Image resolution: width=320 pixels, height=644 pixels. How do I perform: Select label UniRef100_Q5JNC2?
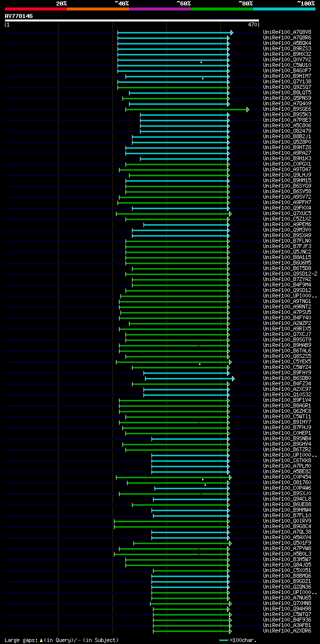[x=287, y=252]
